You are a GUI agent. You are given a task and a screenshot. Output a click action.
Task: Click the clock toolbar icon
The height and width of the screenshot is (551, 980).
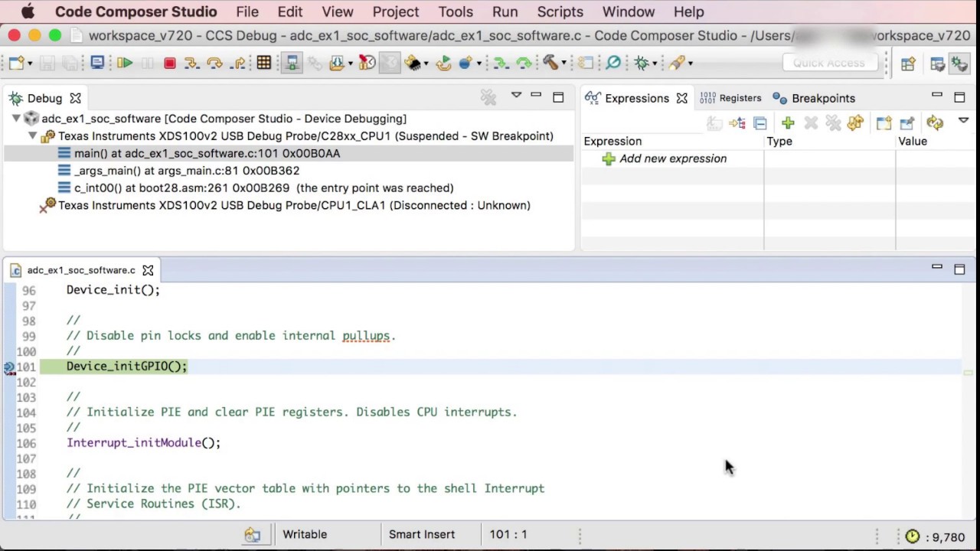coord(367,64)
